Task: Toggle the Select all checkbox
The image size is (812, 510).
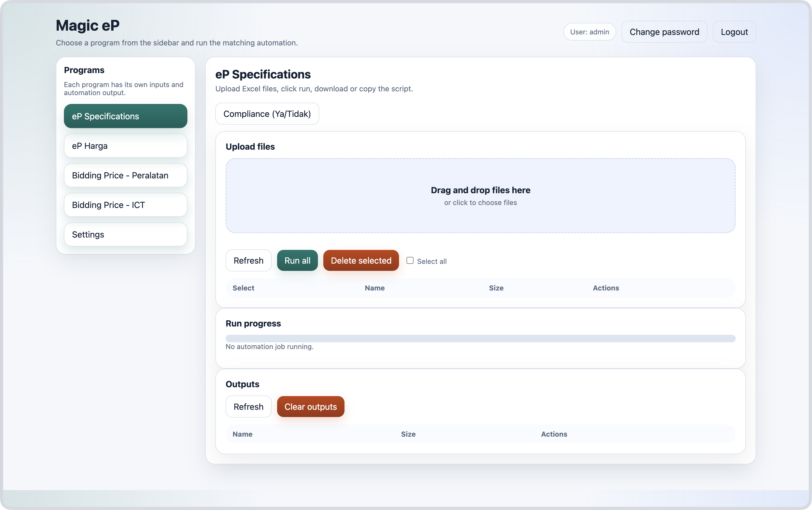Action: coord(410,260)
